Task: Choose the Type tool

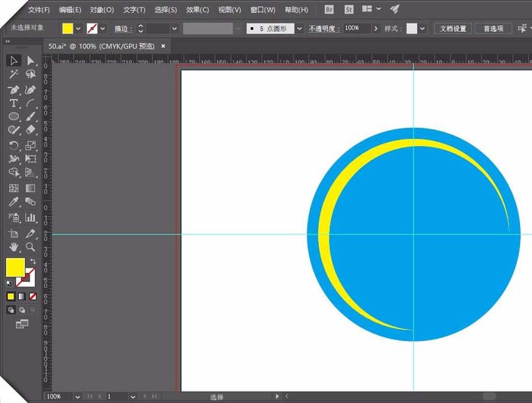Action: pyautogui.click(x=14, y=104)
